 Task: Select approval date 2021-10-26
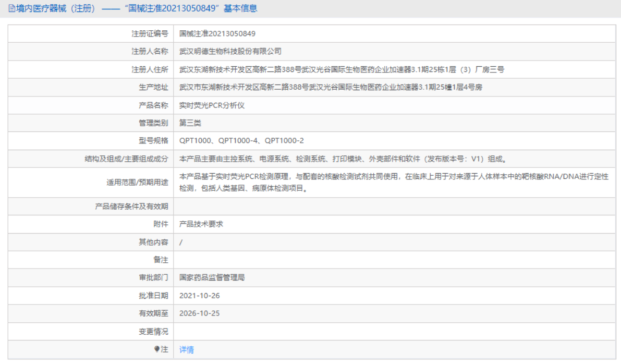[200, 296]
